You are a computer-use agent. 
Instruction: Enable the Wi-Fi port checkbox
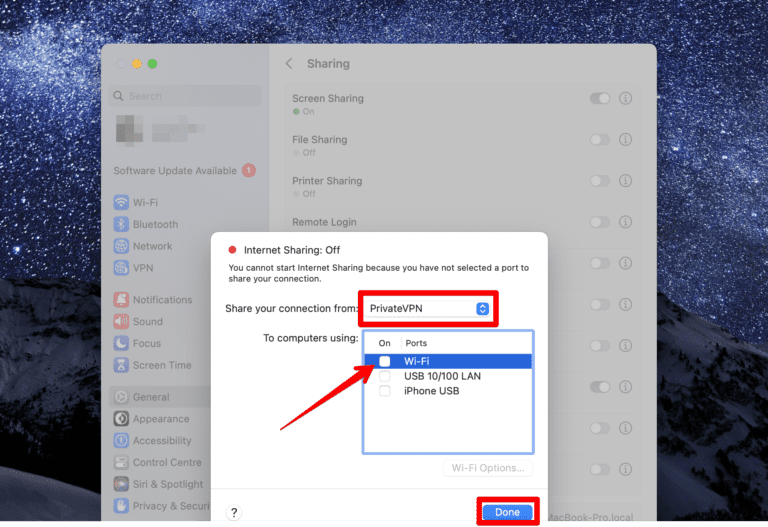[385, 361]
